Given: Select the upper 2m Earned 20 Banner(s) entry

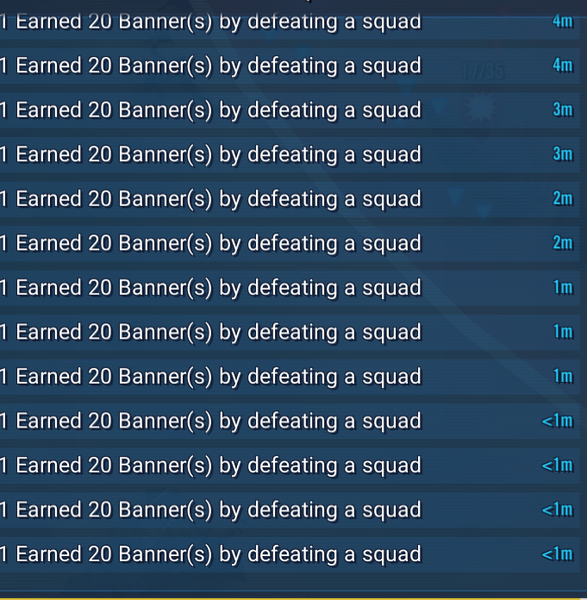Looking at the screenshot, I should click(x=290, y=199).
